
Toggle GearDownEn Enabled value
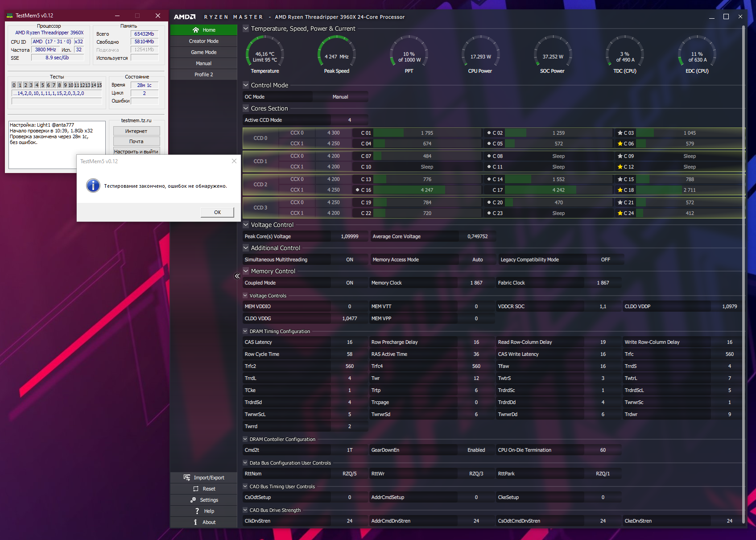(x=476, y=450)
